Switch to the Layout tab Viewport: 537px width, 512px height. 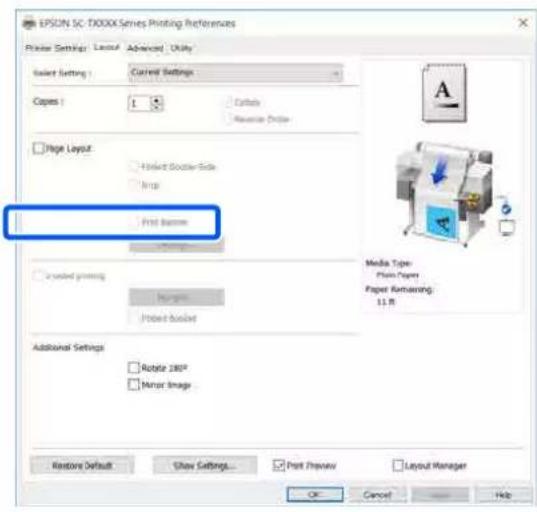tap(107, 47)
